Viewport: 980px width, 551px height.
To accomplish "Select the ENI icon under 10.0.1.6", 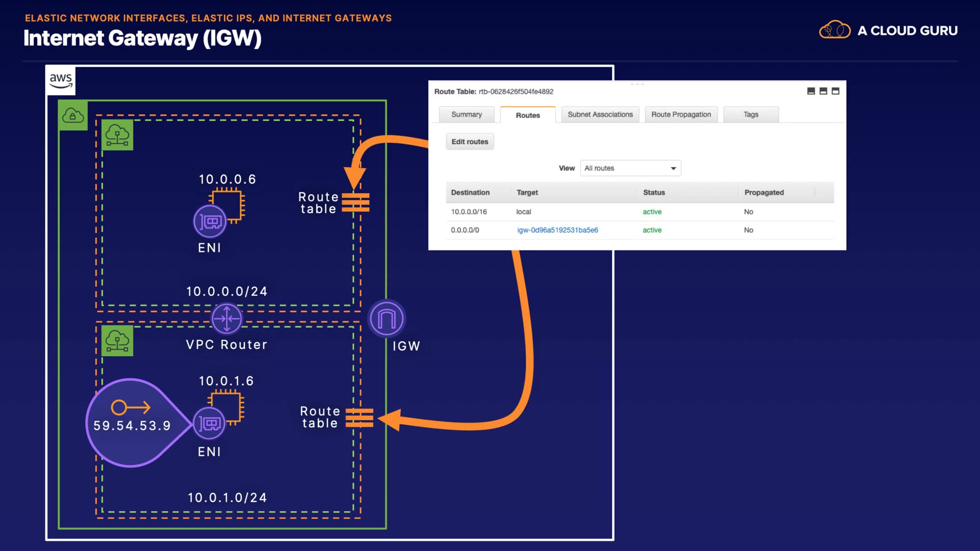I will coord(209,423).
